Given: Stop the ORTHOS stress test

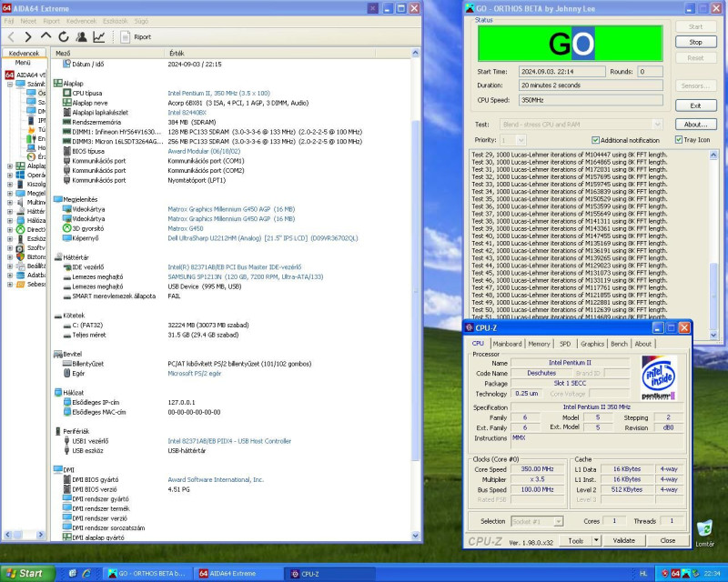Looking at the screenshot, I should [695, 42].
